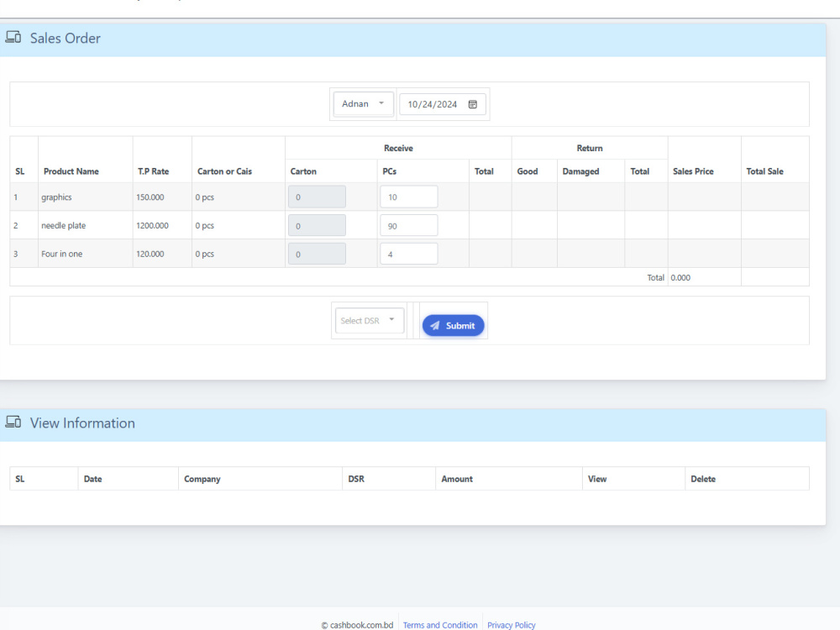Click the Sales Order panel icon
This screenshot has height=630, width=840.
tap(13, 38)
